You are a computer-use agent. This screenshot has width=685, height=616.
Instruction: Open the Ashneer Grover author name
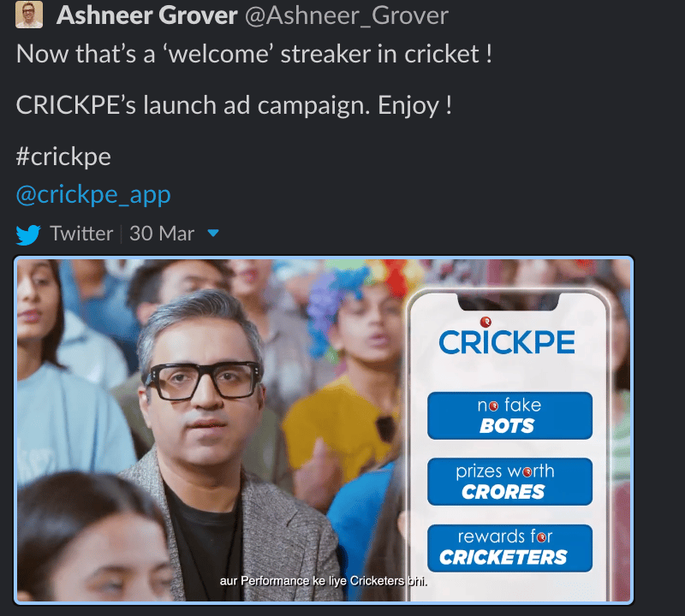click(x=146, y=15)
